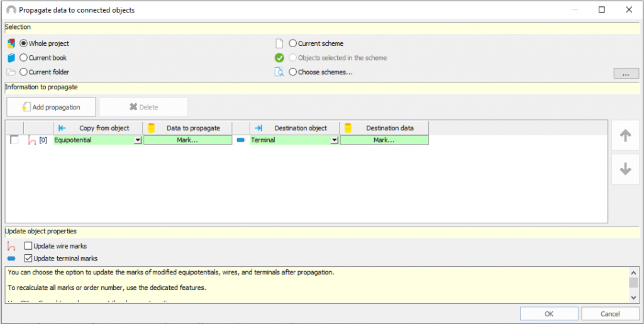
Task: Click the Data to propagate Mark... cell
Action: 187,141
